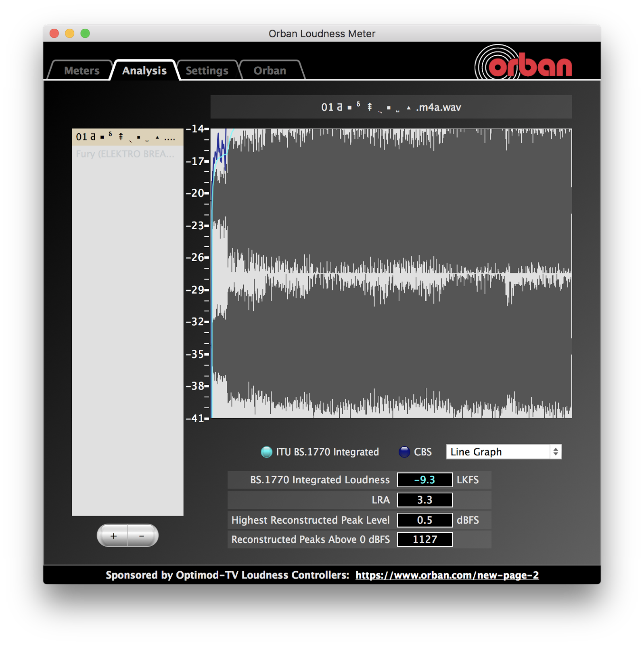Click the Highest Reconstructed Peak Level label
Screen dimensions: 644x646
click(x=311, y=520)
